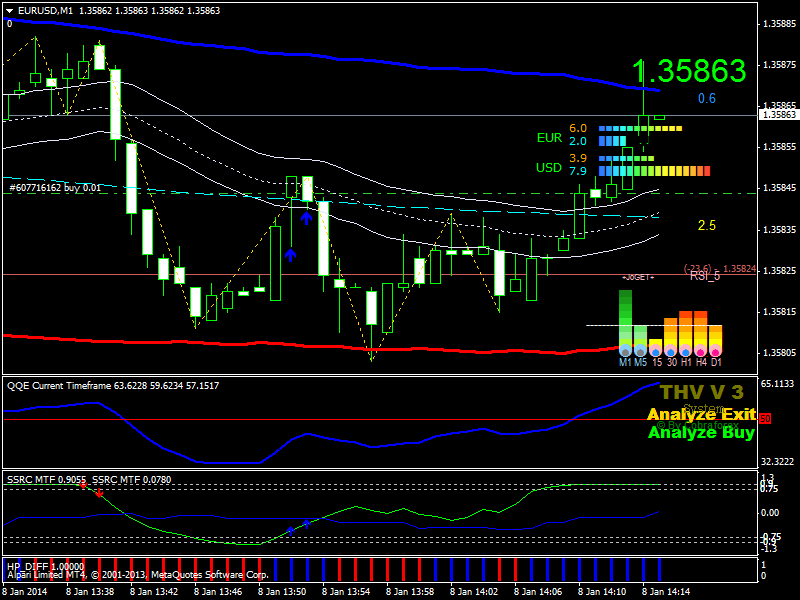Open the chart dropdown triangle beside EURUSD,M1

tap(9, 11)
